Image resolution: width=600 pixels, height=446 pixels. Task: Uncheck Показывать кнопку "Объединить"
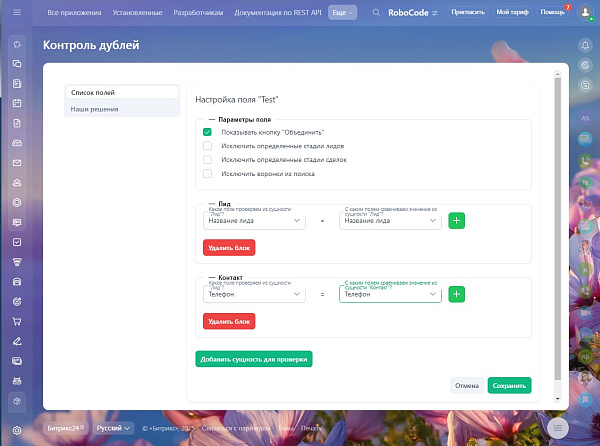pyautogui.click(x=207, y=132)
